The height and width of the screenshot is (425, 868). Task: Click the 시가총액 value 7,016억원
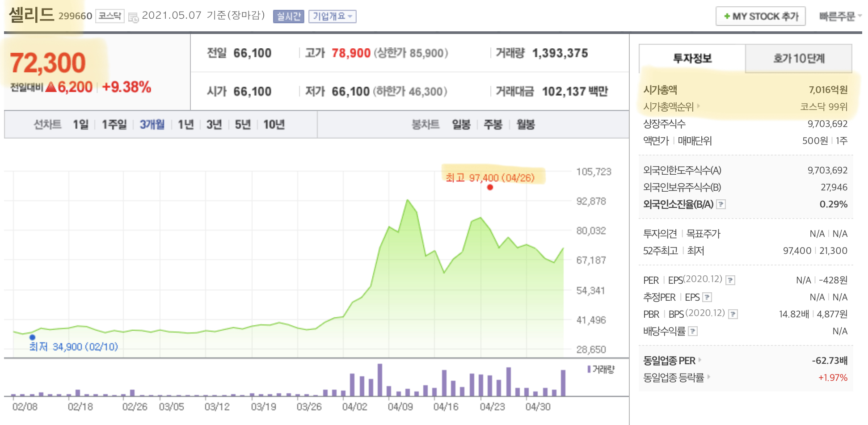click(x=828, y=90)
